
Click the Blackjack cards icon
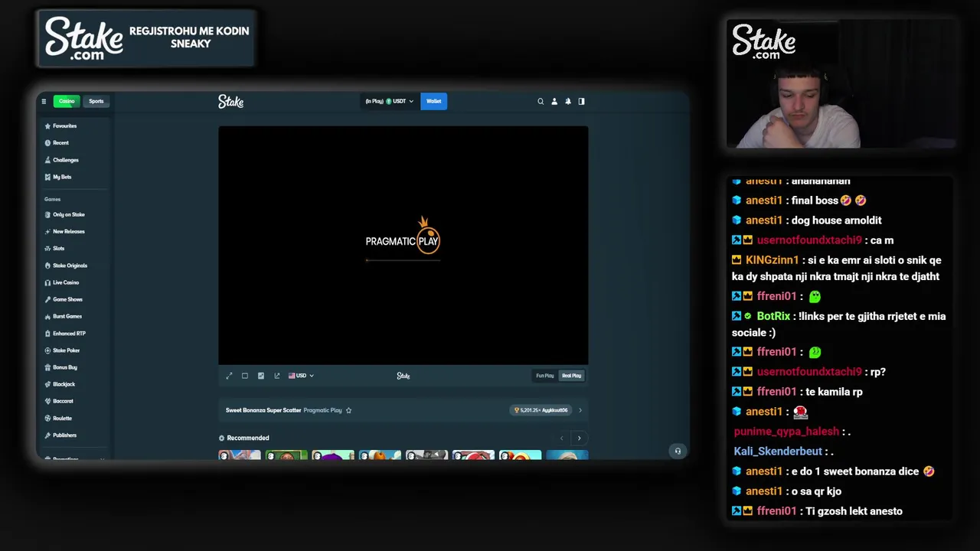click(47, 384)
